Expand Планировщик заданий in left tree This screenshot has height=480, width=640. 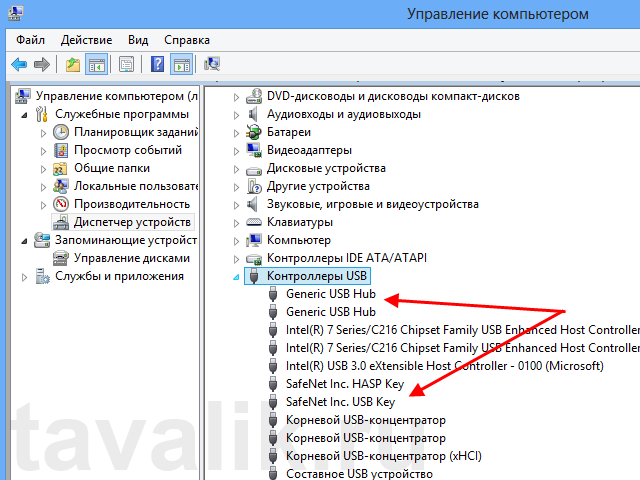(43, 133)
